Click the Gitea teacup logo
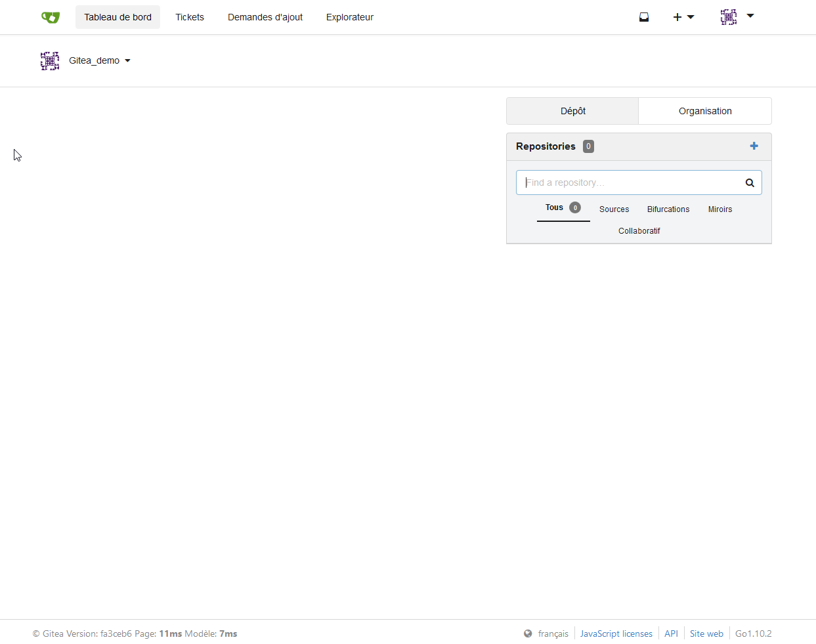Viewport: 816px width, 644px height. coord(50,17)
